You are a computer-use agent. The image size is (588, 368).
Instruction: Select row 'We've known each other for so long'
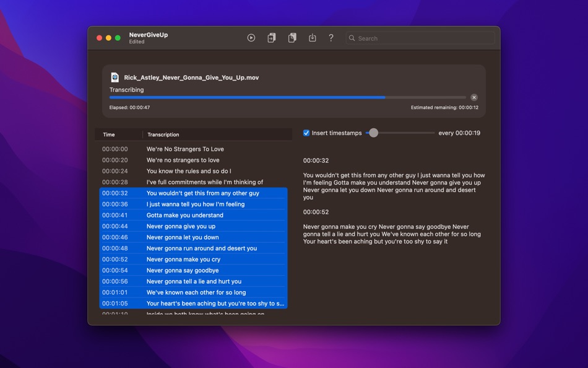tap(194, 292)
